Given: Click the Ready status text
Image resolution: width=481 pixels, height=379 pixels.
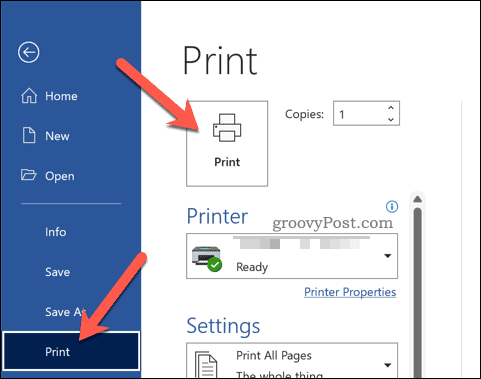Looking at the screenshot, I should 252,267.
